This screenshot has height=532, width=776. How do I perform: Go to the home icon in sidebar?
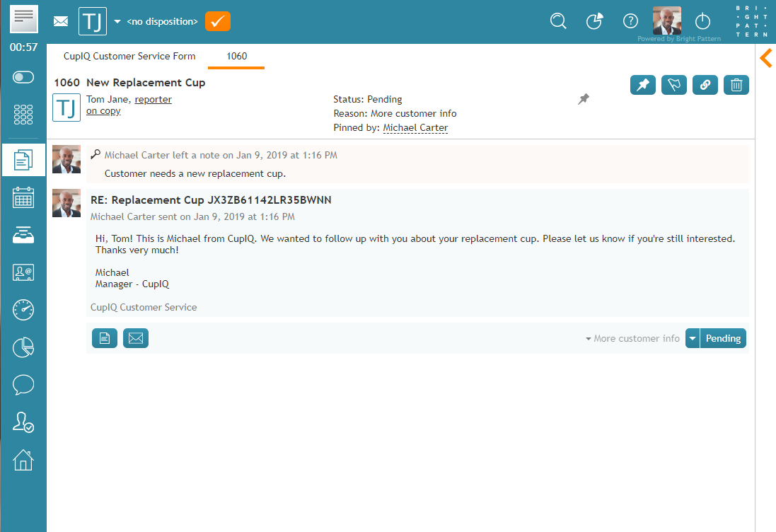23,460
